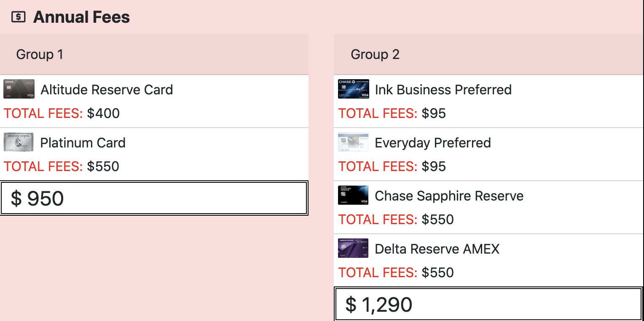This screenshot has height=321, width=644.
Task: Open the Ink Business Preferred entry
Action: coord(488,101)
